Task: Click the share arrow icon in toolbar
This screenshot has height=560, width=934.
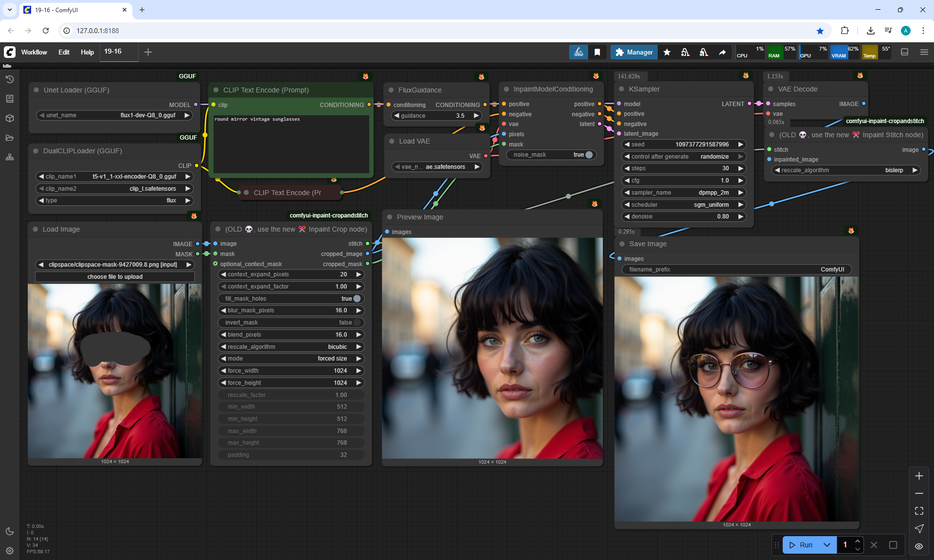Action: pyautogui.click(x=722, y=52)
